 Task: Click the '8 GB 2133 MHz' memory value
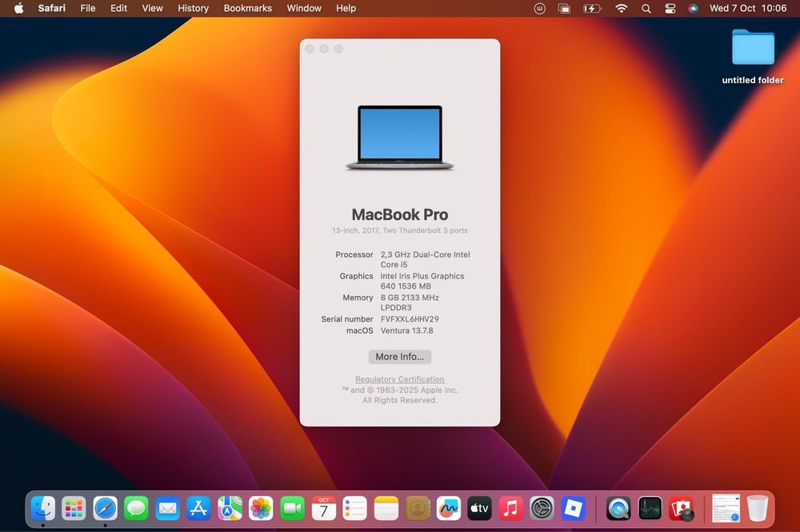[x=410, y=298]
